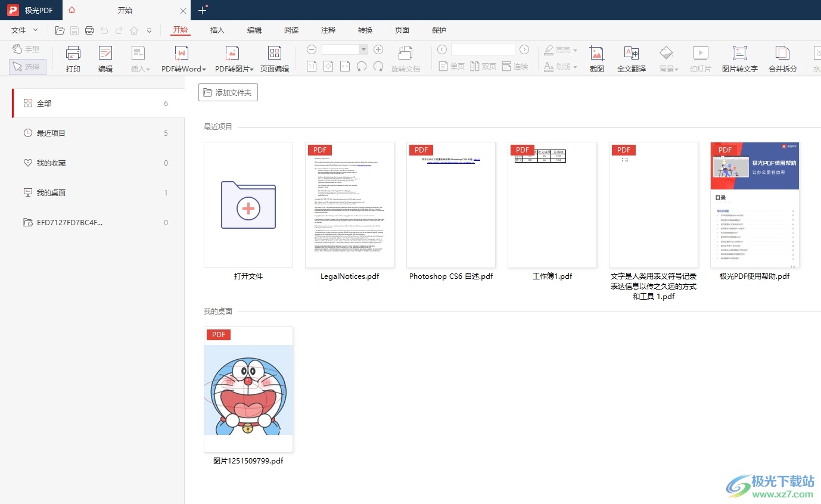Open the 文件 file menu
The width and height of the screenshot is (821, 504).
coord(24,30)
